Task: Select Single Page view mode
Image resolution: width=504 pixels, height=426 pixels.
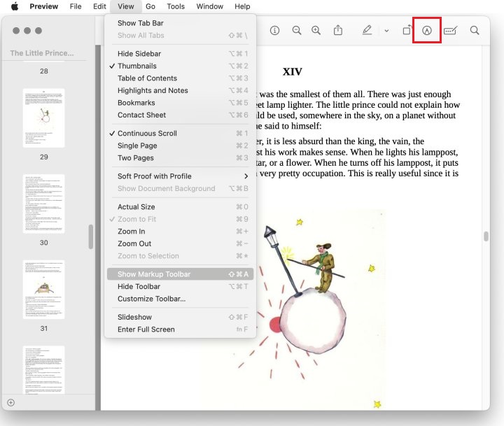Action: point(137,145)
